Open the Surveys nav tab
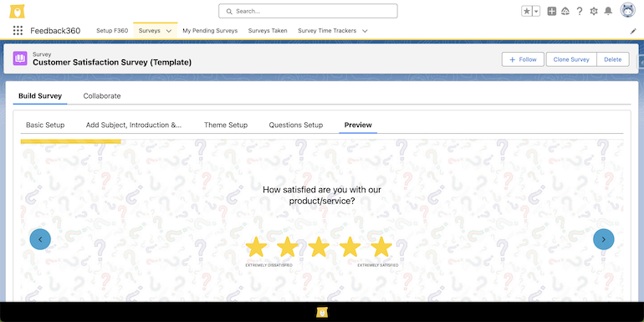Screen dimensions: 644x322 [x=150, y=30]
